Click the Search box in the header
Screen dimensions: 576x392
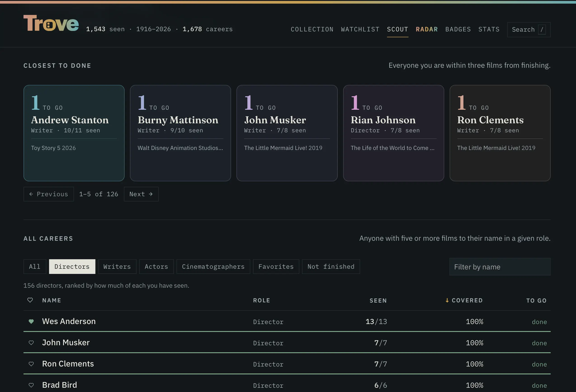(x=529, y=30)
